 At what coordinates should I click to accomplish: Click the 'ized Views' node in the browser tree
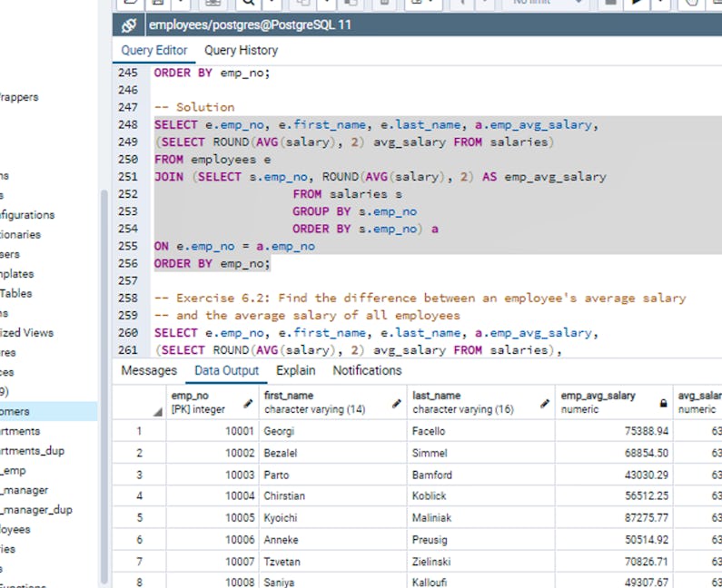pyautogui.click(x=26, y=333)
